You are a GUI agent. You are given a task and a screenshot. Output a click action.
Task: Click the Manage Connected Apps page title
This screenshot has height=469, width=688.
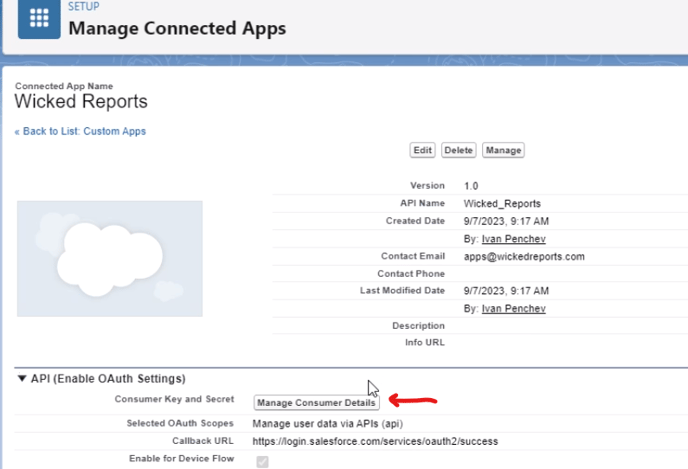(177, 29)
